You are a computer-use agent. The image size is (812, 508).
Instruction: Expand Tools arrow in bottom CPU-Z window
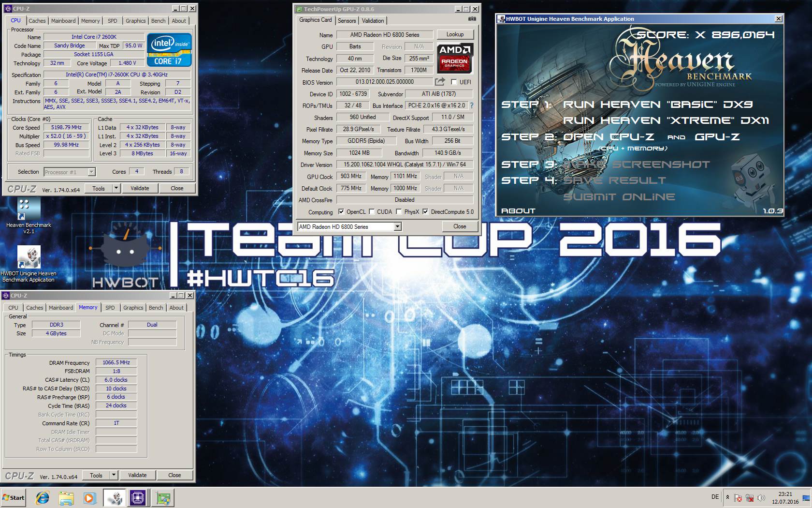[x=114, y=475]
